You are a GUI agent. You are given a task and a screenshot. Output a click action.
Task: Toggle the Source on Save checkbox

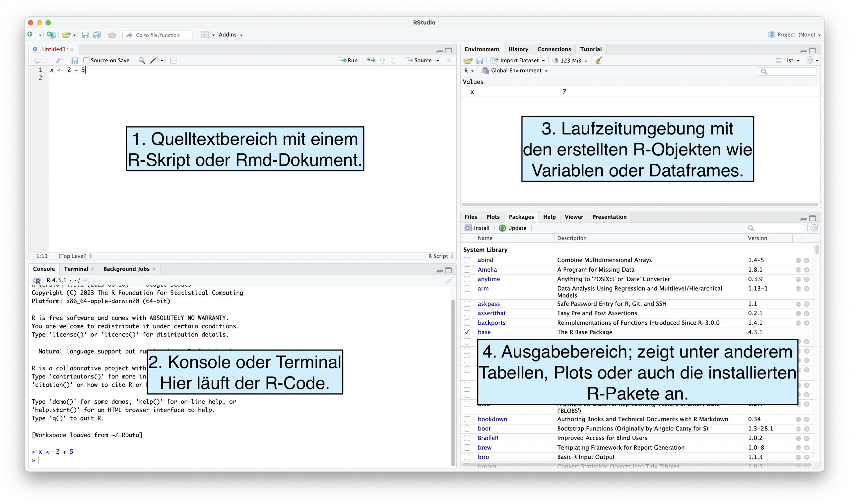[86, 60]
